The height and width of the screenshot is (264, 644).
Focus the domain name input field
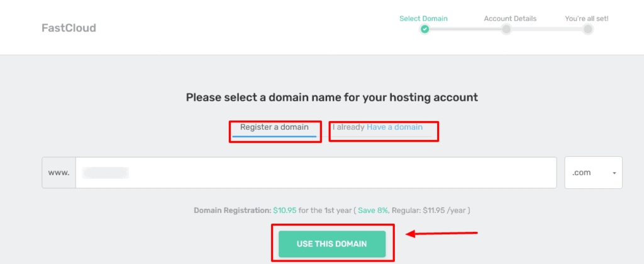pos(316,173)
